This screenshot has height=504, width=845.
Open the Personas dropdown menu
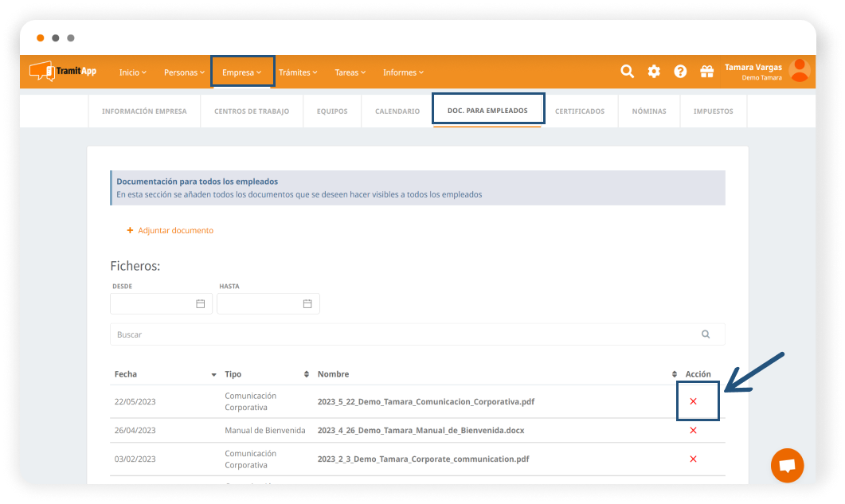[184, 72]
